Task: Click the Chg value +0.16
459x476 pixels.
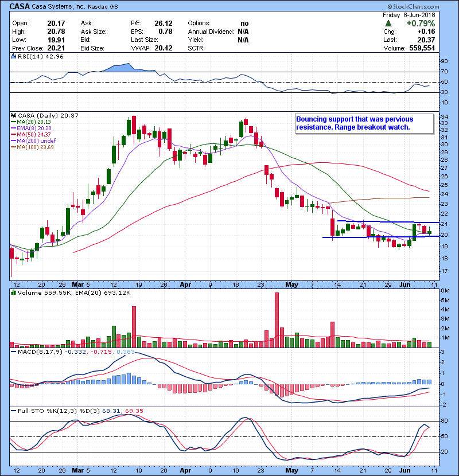Action: 426,32
